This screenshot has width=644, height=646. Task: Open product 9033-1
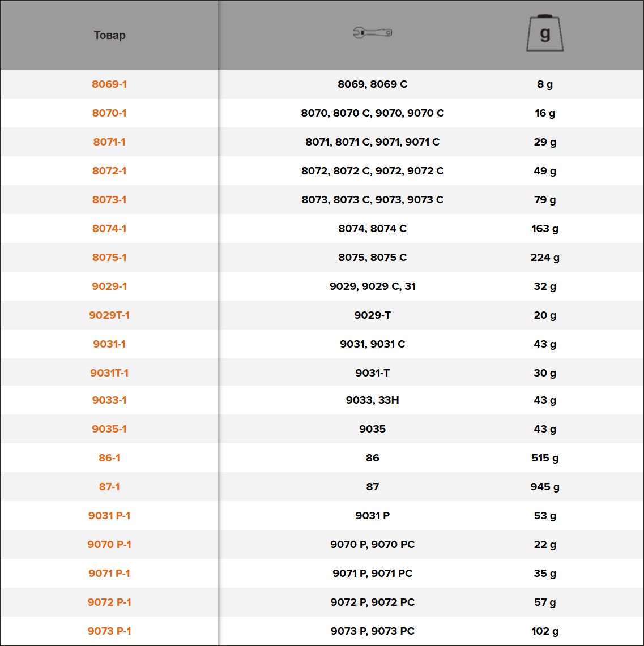tap(109, 400)
